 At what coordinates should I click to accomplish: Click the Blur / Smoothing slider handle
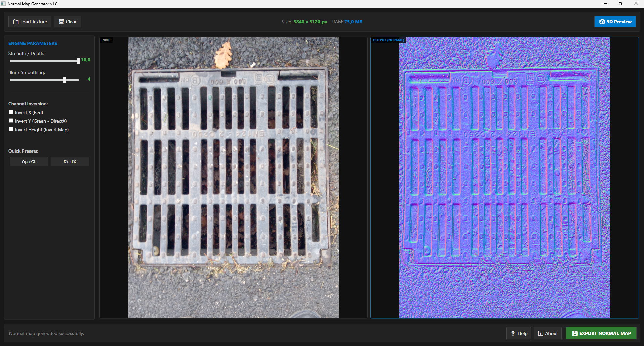pyautogui.click(x=64, y=80)
